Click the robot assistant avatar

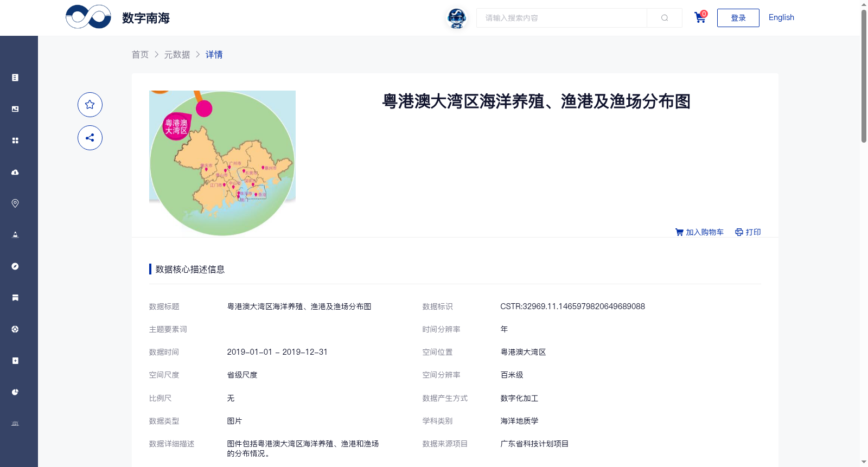457,18
